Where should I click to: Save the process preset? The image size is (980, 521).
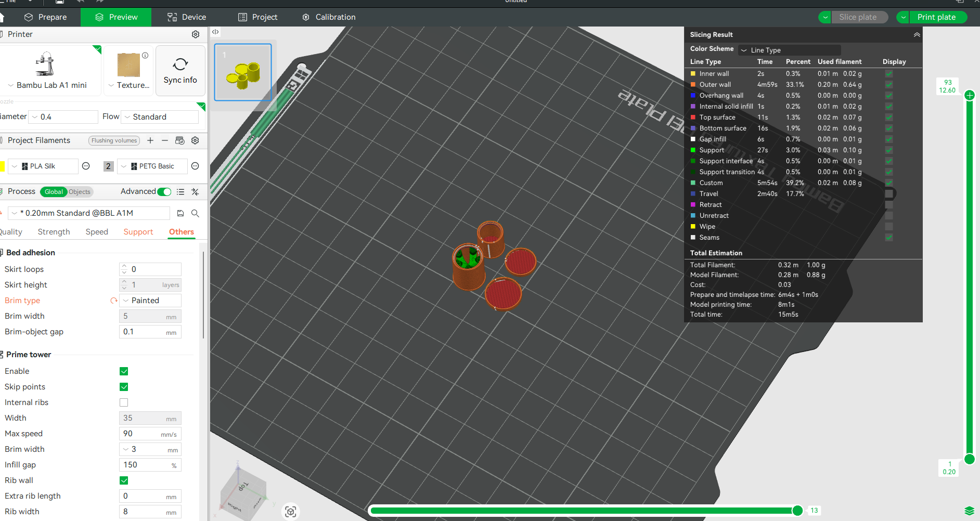pyautogui.click(x=180, y=213)
